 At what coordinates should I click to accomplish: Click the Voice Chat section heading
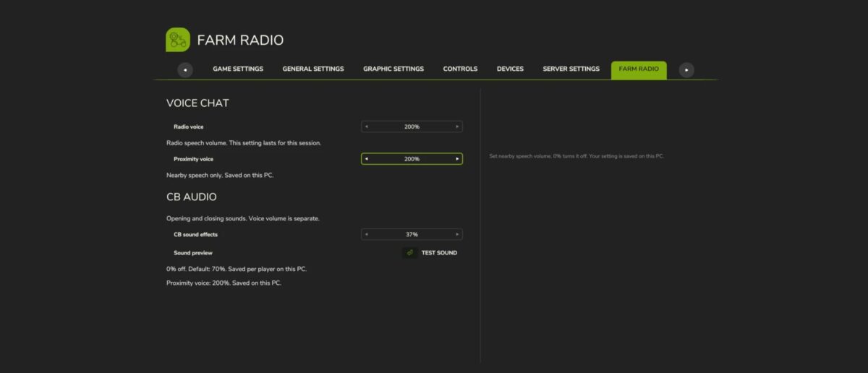click(x=197, y=103)
